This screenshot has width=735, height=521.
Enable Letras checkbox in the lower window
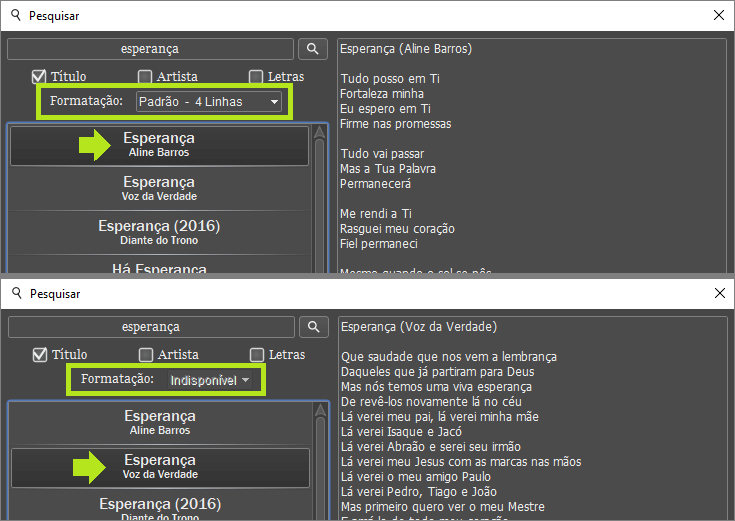256,355
